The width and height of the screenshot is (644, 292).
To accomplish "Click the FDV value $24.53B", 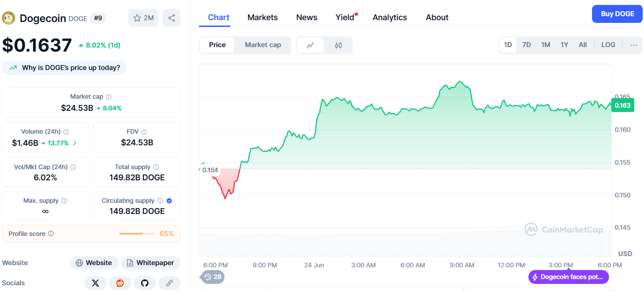I will [x=137, y=143].
